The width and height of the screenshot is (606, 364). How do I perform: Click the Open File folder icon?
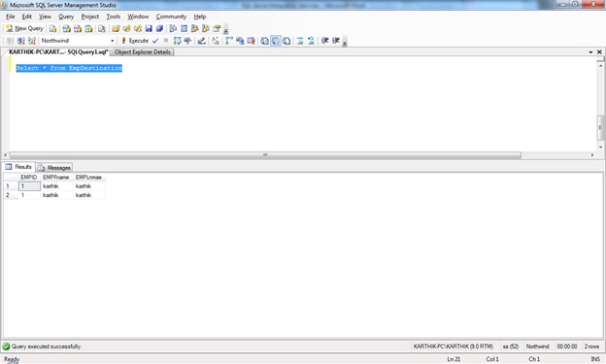[116, 28]
